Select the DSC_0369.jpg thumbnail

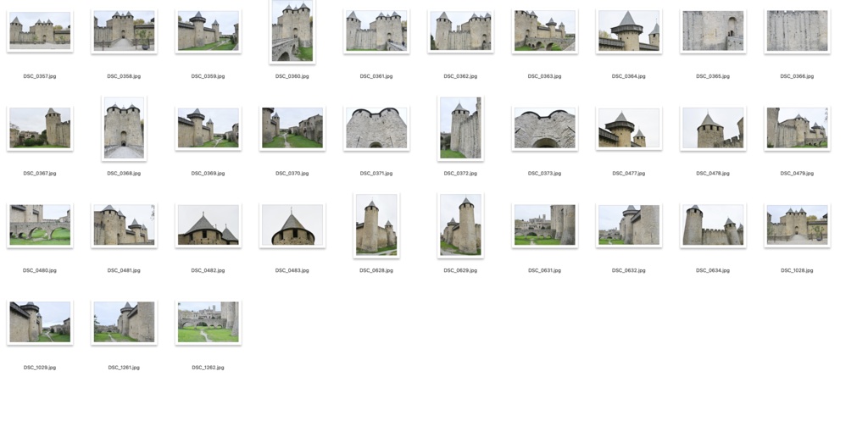209,128
